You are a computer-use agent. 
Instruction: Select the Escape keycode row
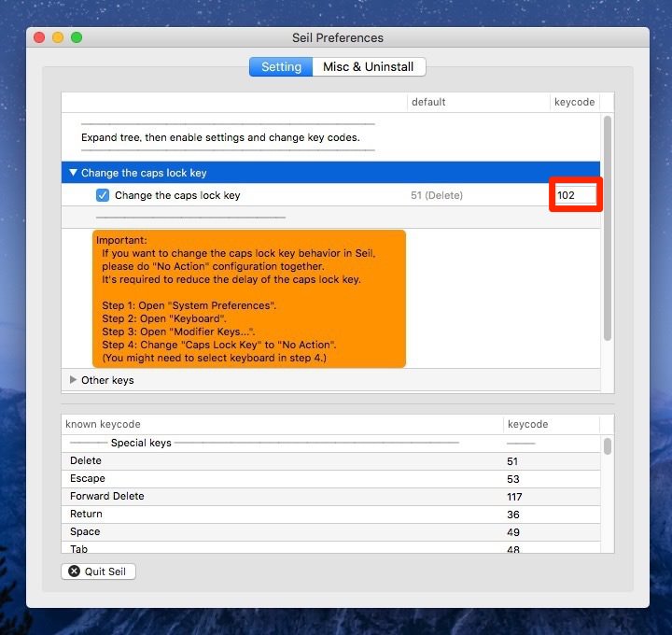point(330,478)
